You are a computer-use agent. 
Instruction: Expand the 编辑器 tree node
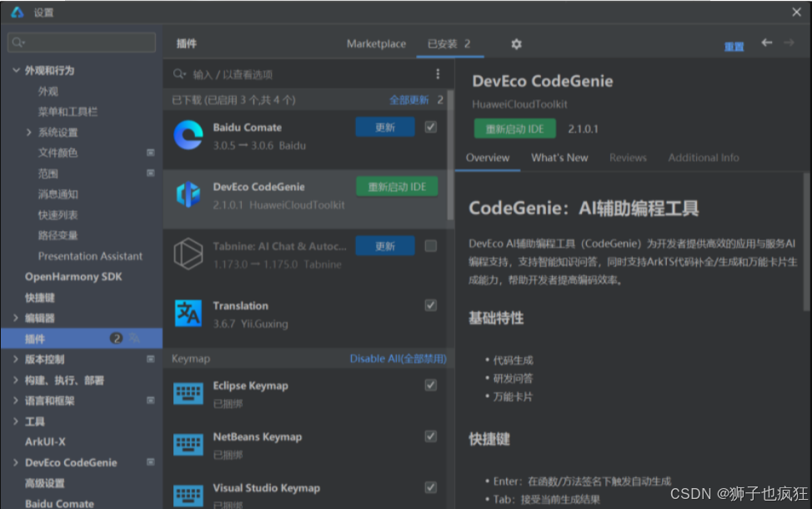[x=16, y=318]
